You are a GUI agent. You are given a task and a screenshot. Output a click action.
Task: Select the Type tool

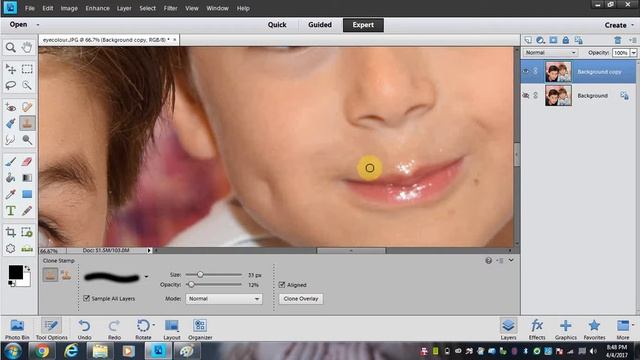click(11, 211)
